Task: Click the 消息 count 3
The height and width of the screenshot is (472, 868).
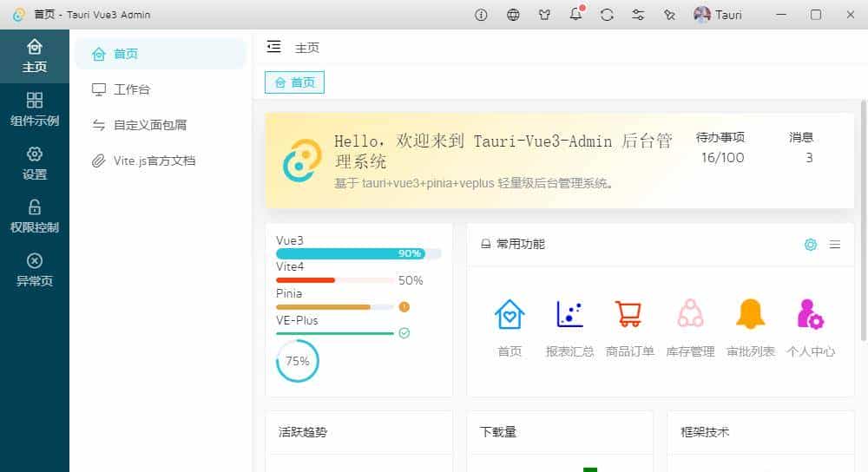Action: [809, 158]
